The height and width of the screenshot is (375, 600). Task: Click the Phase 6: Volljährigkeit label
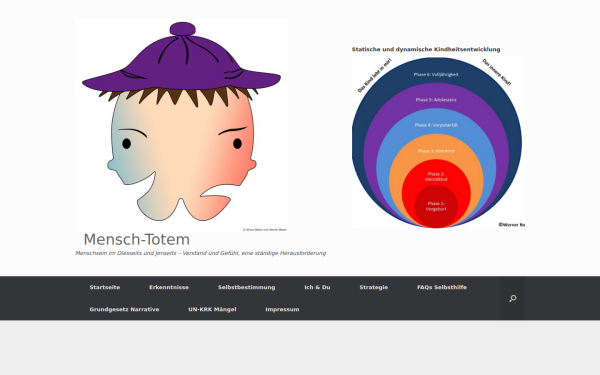click(x=436, y=75)
